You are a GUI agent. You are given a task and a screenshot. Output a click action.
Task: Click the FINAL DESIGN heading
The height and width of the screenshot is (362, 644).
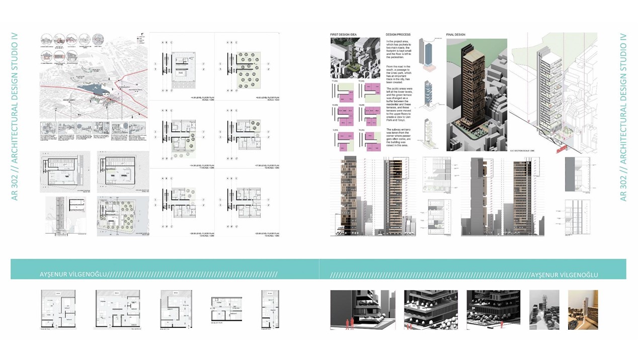pos(457,35)
